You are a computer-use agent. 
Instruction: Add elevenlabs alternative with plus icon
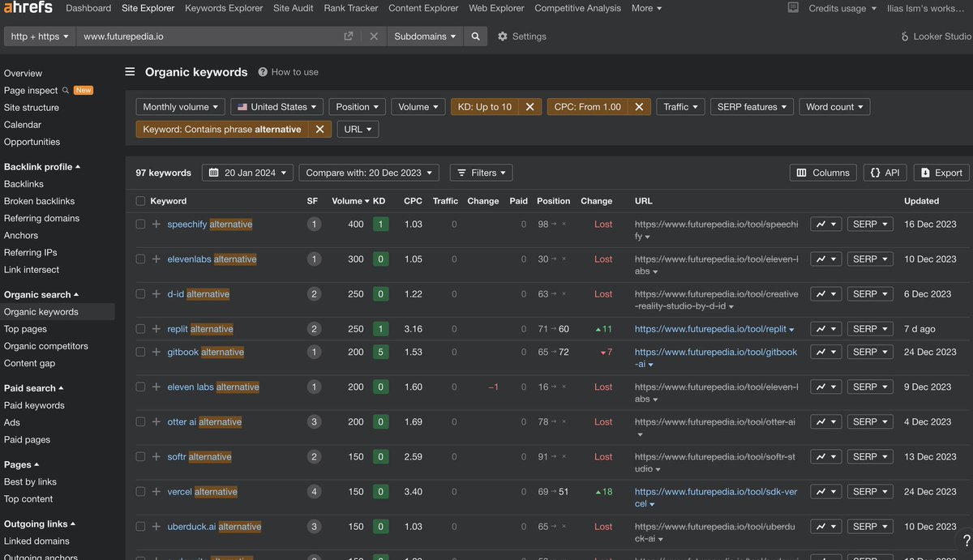156,259
